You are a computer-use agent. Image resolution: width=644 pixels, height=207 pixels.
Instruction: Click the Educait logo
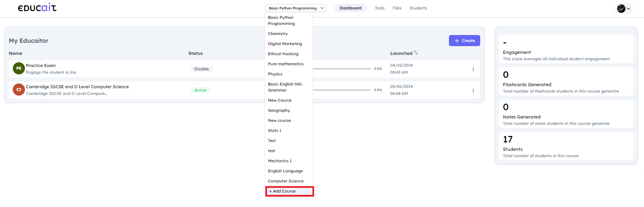pos(37,7)
